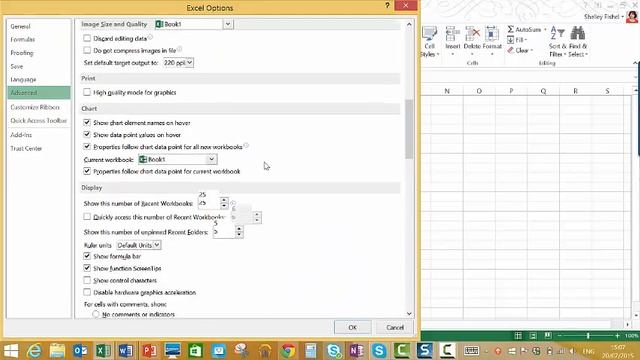Click OK to confirm Excel Options
640x360 pixels.
click(353, 327)
